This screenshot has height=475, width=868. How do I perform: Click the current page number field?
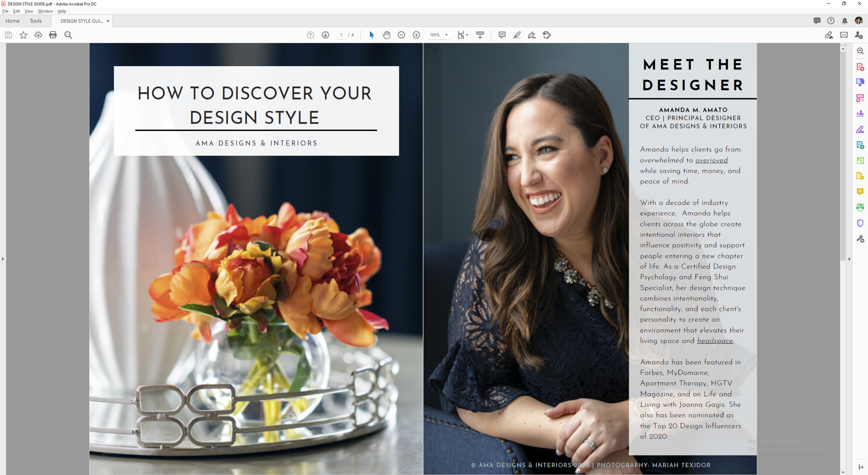[x=341, y=35]
